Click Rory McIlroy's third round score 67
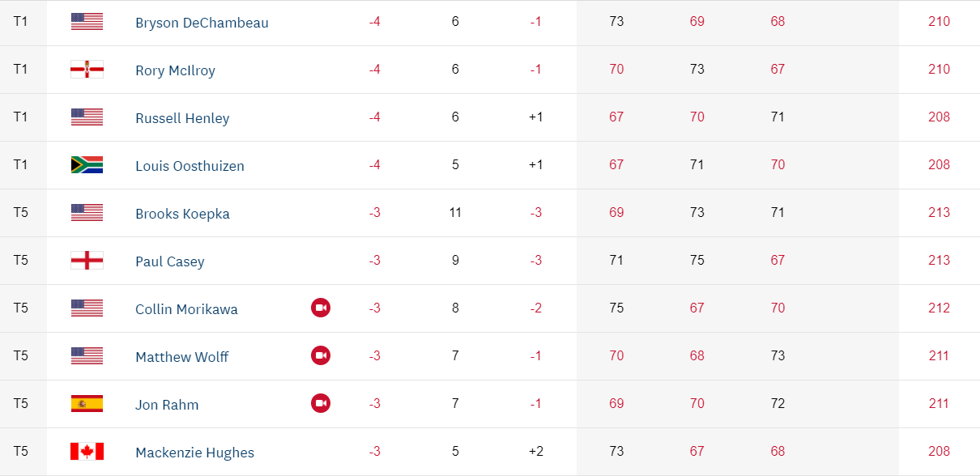The height and width of the screenshot is (476, 980). pyautogui.click(x=778, y=70)
